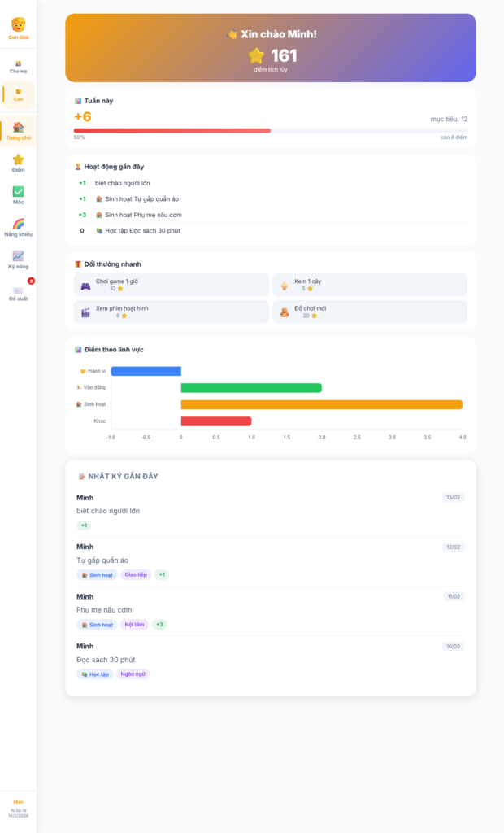Image resolution: width=504 pixels, height=833 pixels.
Task: Open the Kỹ năng chart icon
Action: pyautogui.click(x=18, y=259)
